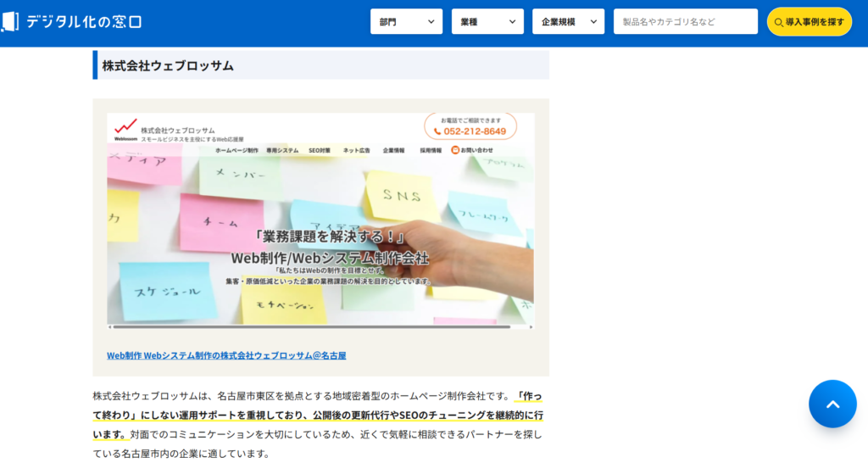The height and width of the screenshot is (463, 868).
Task: Click the 株式会社ウェブロッサム section heading
Action: [168, 65]
